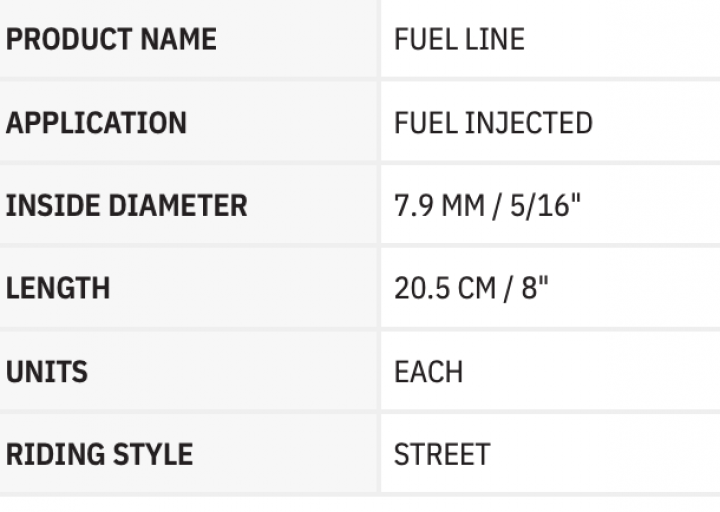Click the word "NAME" in the first row label
Screen dimensions: 720x512
pos(176,40)
